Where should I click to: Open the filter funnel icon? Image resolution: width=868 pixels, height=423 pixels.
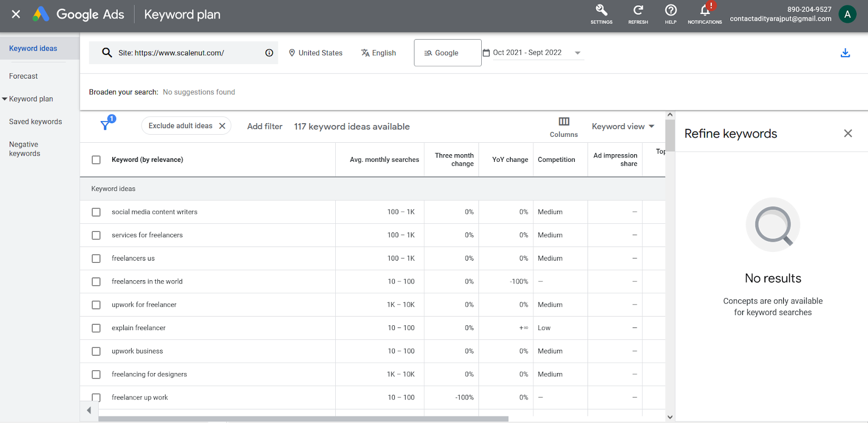click(106, 125)
